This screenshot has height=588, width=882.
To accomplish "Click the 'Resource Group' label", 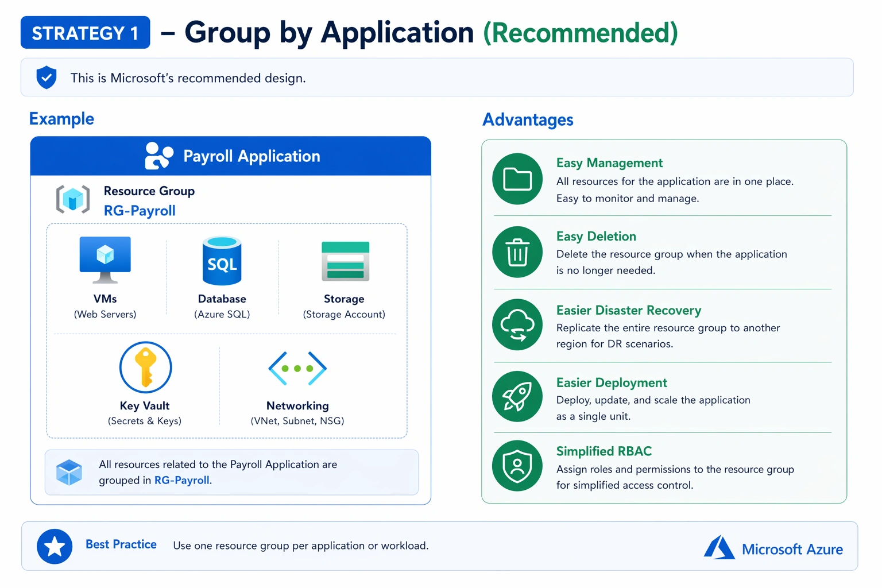I will tap(149, 191).
